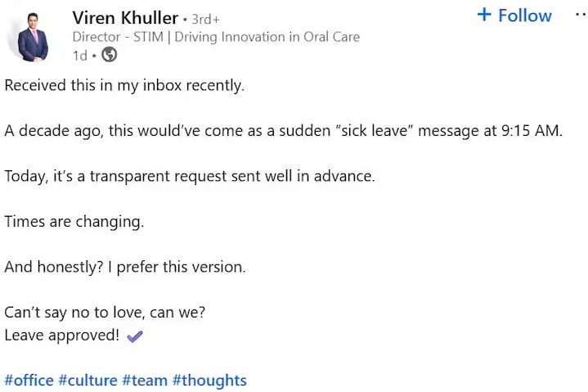Screen dimensions: 588x392
Task: Click the 1d post timestamp
Action: coord(79,56)
